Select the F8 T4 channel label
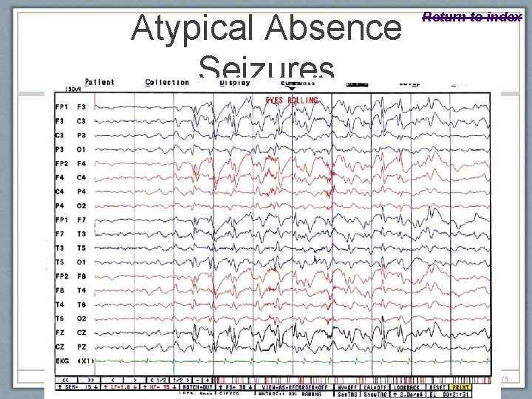Screen dimensions: 532x399 point(71,290)
